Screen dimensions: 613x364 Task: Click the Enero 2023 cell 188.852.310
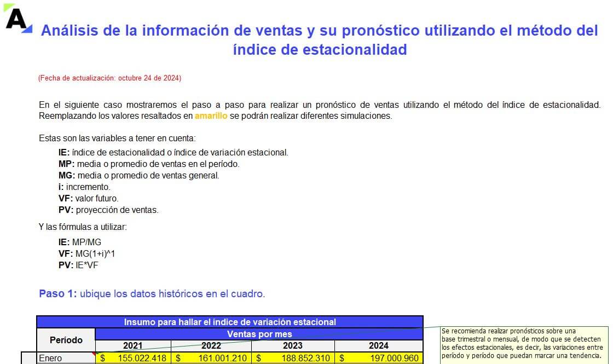[x=293, y=358]
